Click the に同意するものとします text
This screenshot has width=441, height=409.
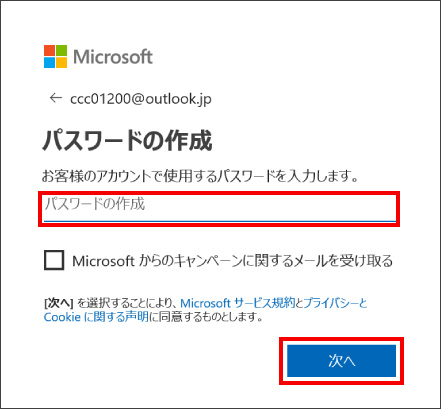click(x=206, y=317)
